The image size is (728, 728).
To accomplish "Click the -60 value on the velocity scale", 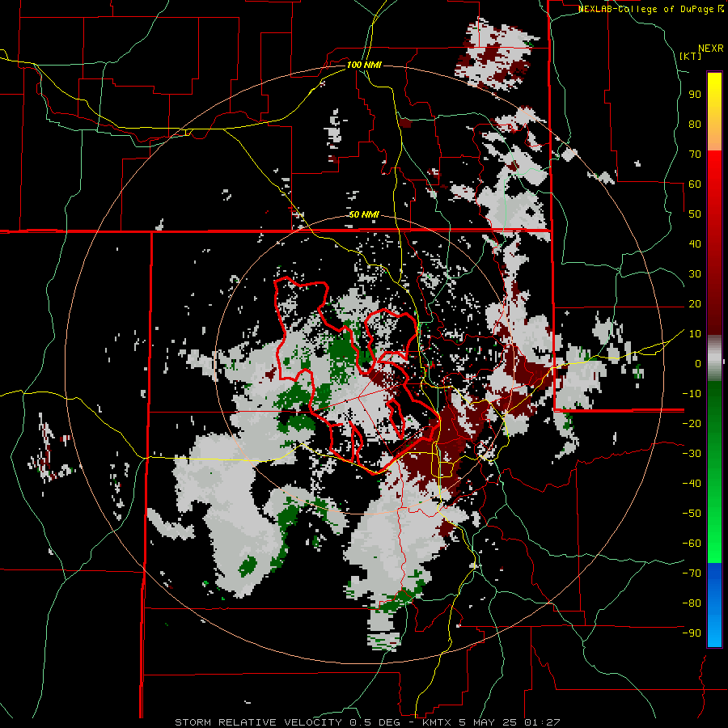I will (x=692, y=544).
